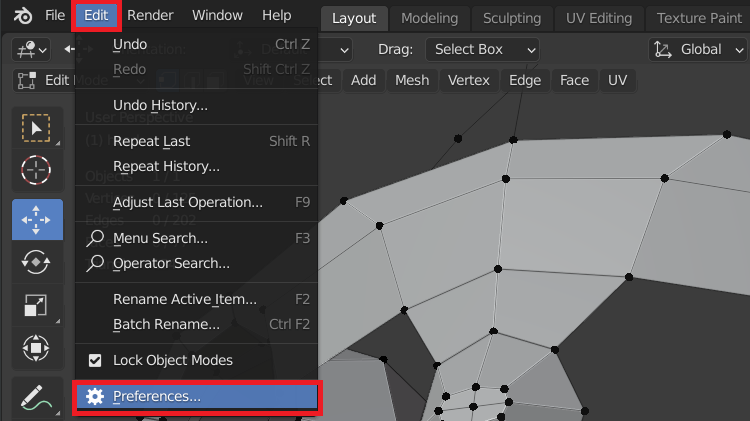
Task: Select the Annotate pencil tool
Action: (36, 398)
